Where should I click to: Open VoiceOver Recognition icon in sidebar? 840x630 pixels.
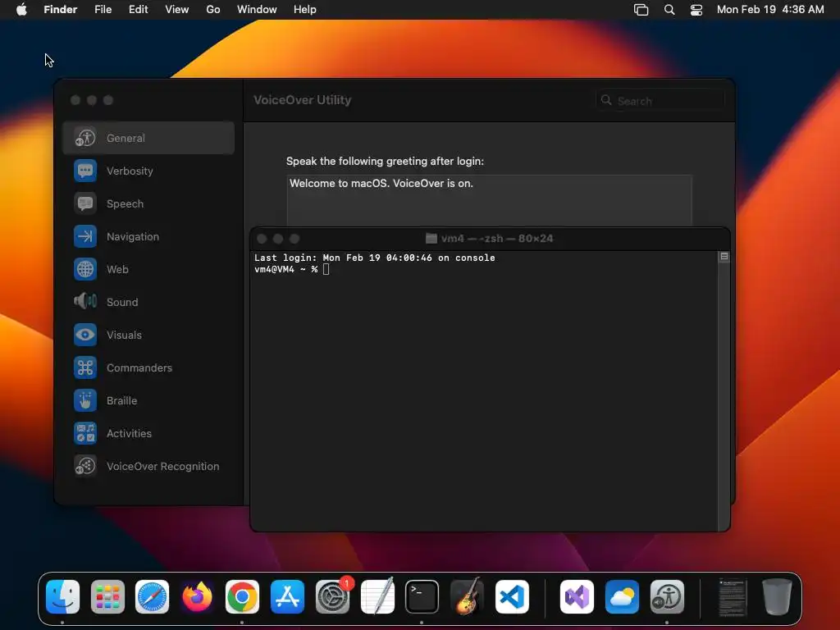tap(85, 466)
